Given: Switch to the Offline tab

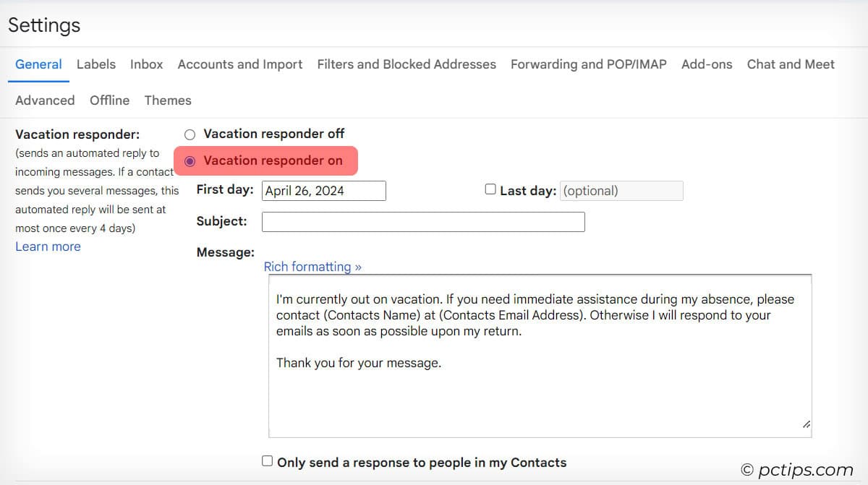Looking at the screenshot, I should coord(109,100).
